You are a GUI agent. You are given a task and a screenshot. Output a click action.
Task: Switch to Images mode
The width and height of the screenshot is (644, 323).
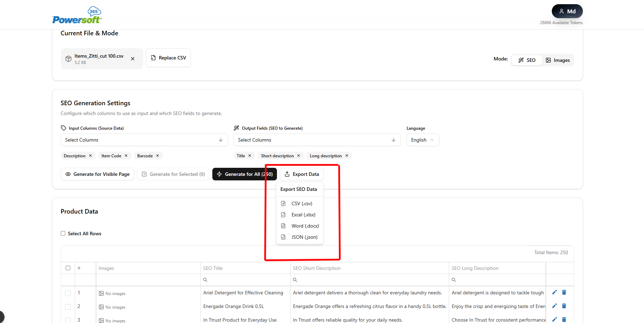pos(558,60)
